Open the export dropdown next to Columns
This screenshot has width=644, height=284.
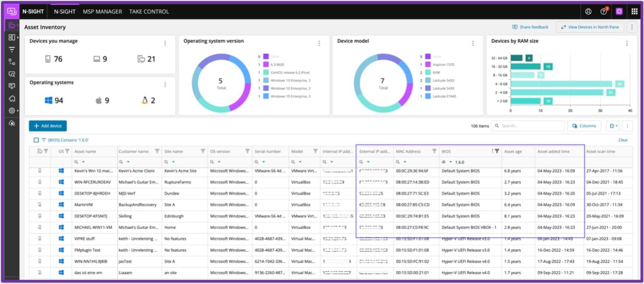614,126
